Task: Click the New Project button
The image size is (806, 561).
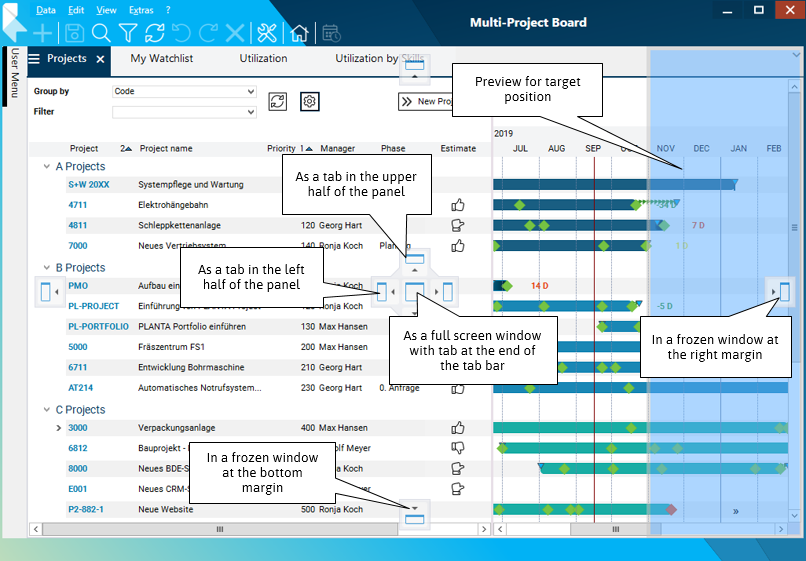Action: click(426, 101)
